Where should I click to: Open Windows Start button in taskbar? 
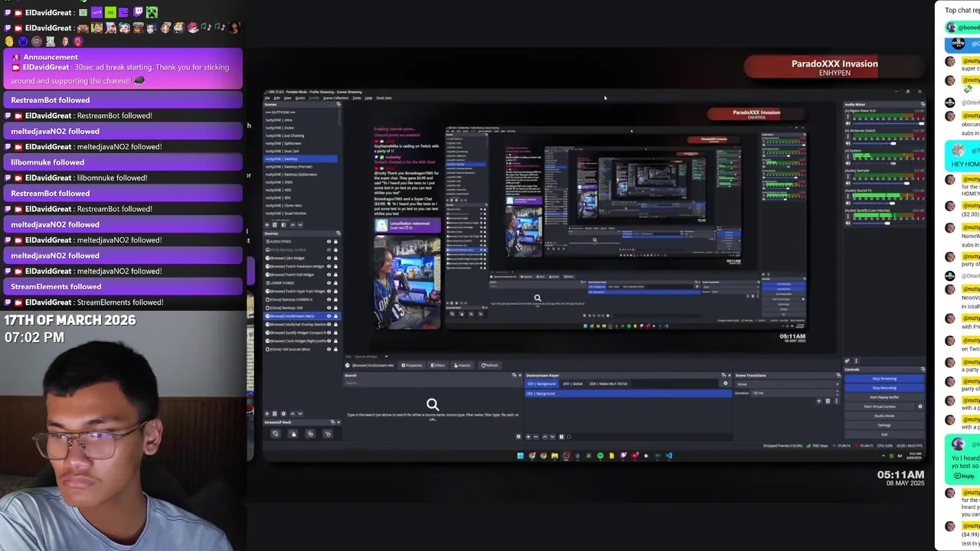coord(521,455)
